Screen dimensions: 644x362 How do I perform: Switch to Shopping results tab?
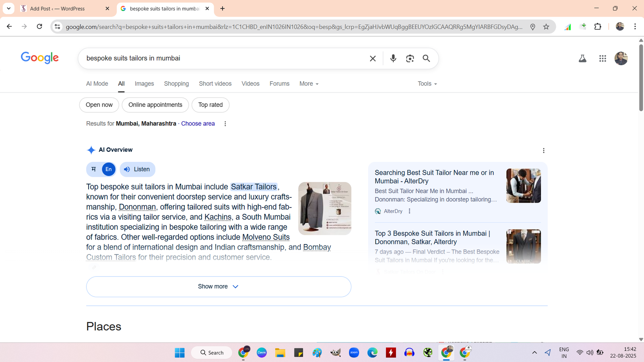[x=176, y=84]
